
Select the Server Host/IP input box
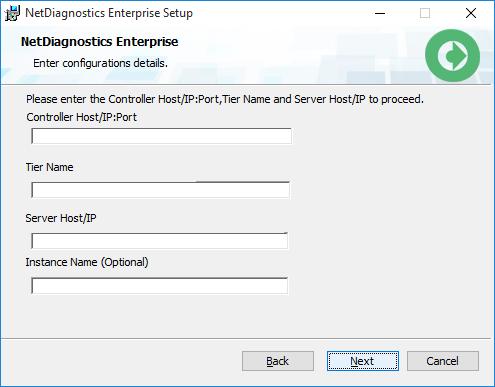pos(160,241)
